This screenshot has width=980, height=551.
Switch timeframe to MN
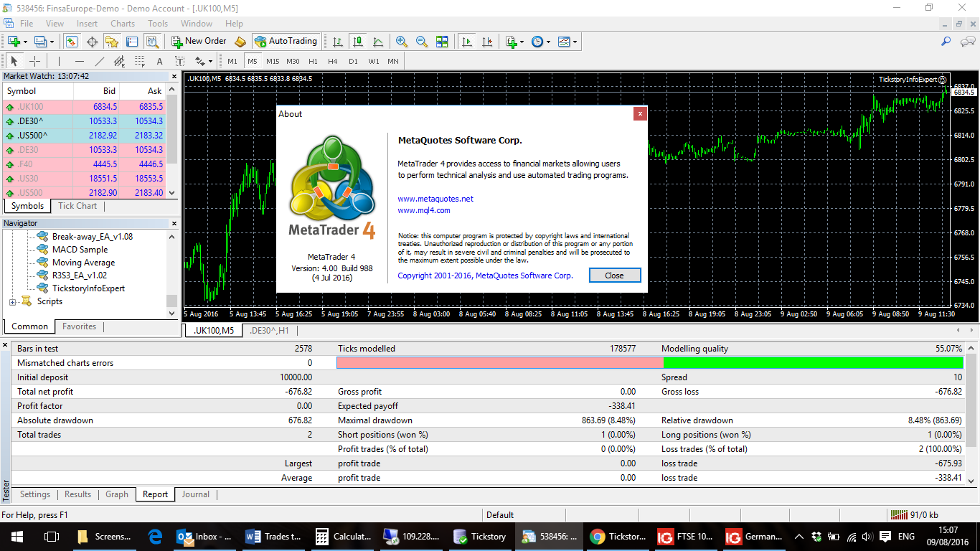click(393, 61)
